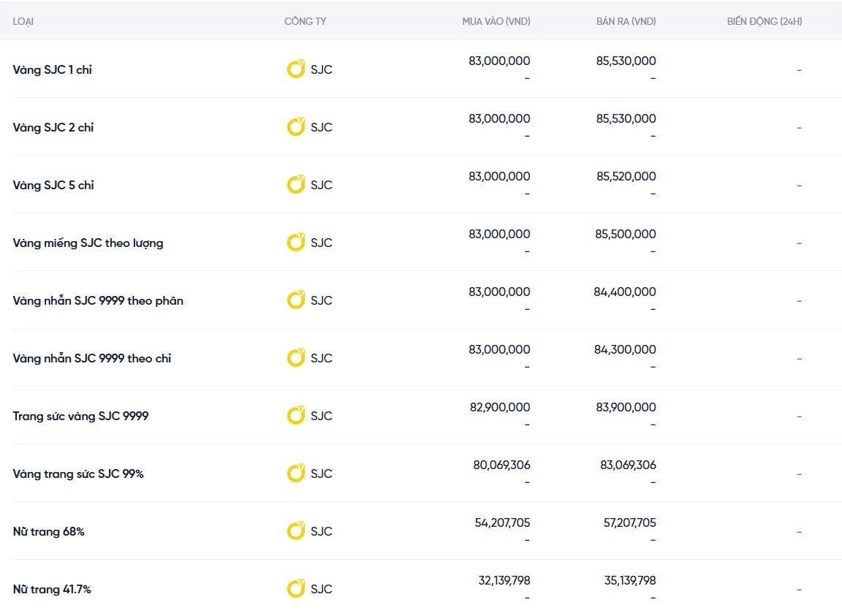Sort by BÁN RA (VND) column header
This screenshot has height=616, width=842.
click(x=626, y=21)
